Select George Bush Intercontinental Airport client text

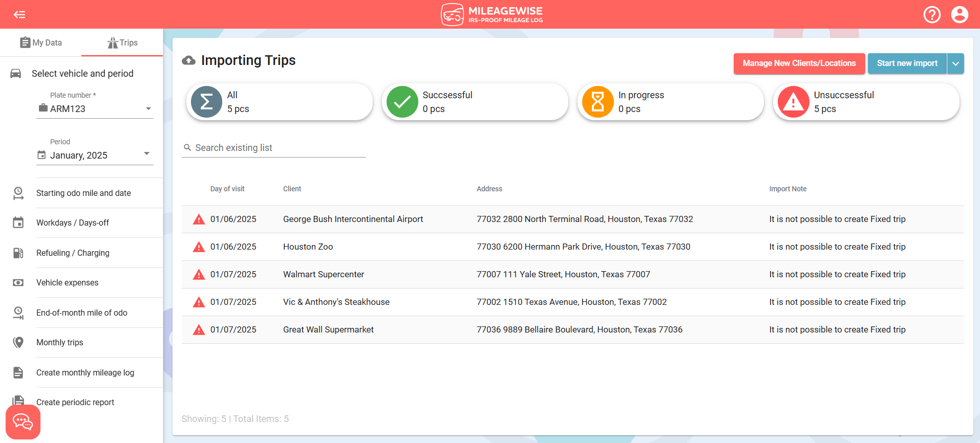[x=353, y=219]
